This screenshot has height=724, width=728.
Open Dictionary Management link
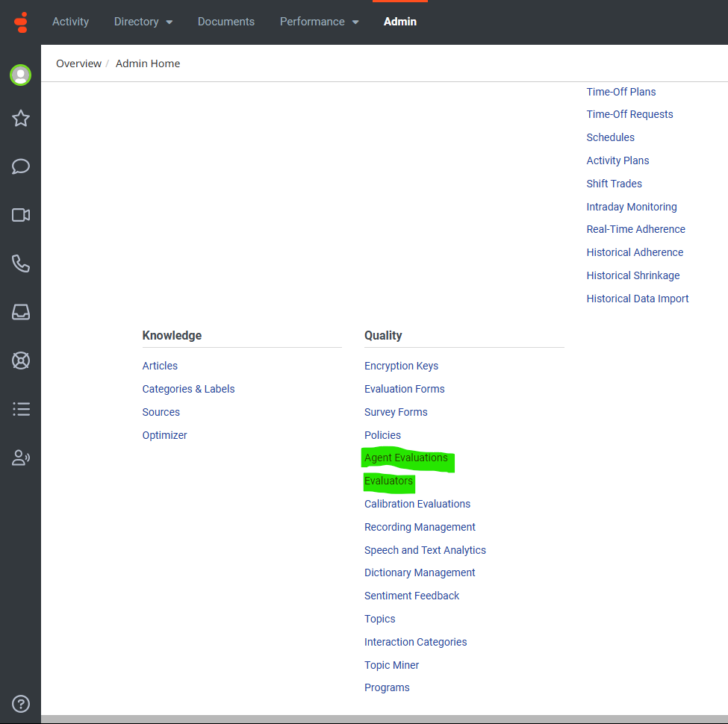tap(420, 572)
